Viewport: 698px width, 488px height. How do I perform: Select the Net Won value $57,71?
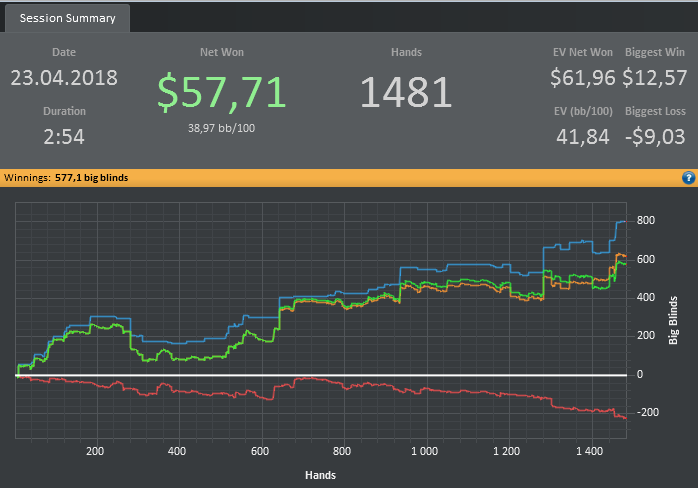tap(221, 93)
